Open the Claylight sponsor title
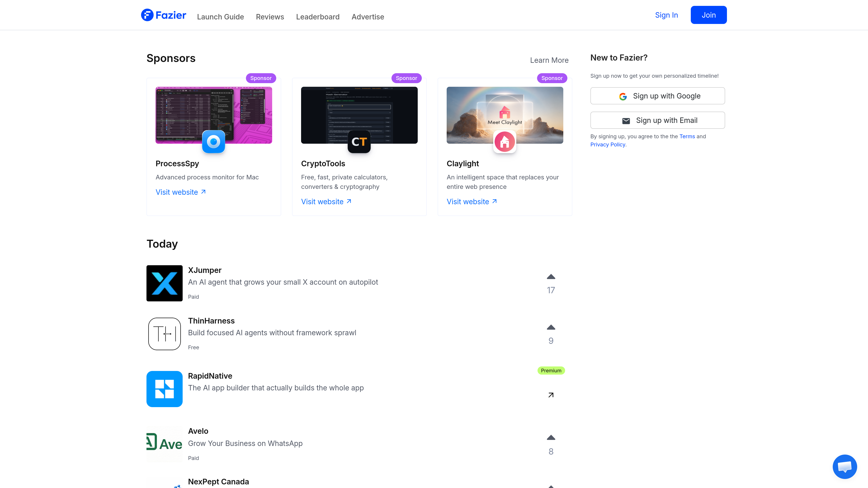Screen dimensions: 868x488 463,164
